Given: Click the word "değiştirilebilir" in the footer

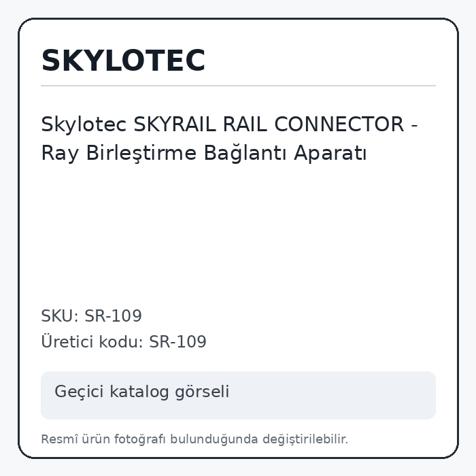Looking at the screenshot, I should pyautogui.click(x=304, y=439).
